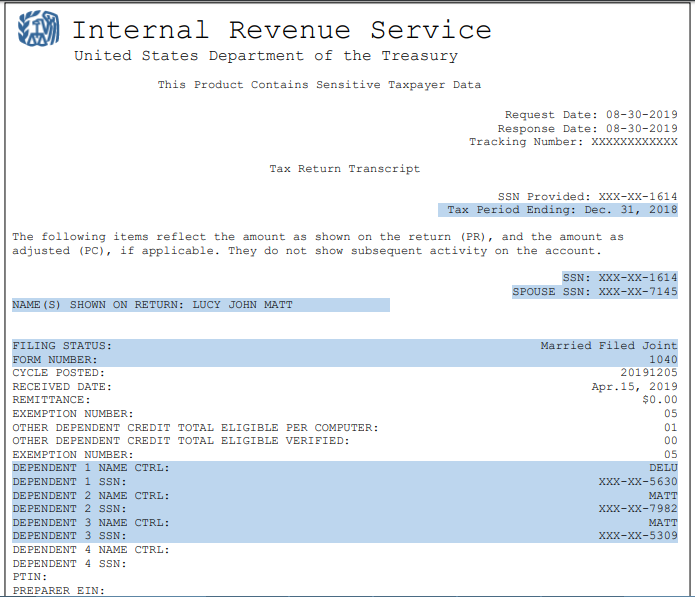
Task: Click the DEPENDENT 3 SSN value
Action: 637,536
